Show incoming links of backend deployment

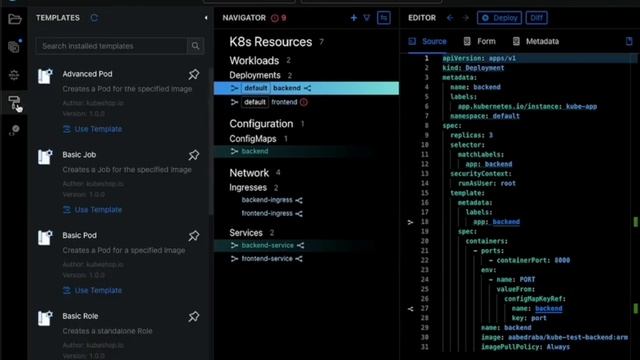click(x=234, y=88)
